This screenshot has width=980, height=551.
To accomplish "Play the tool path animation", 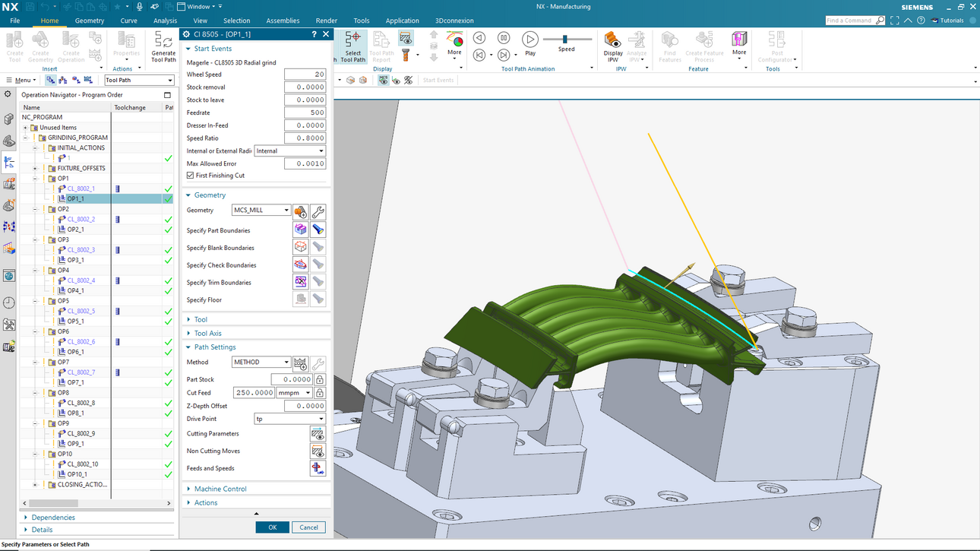I will (530, 40).
